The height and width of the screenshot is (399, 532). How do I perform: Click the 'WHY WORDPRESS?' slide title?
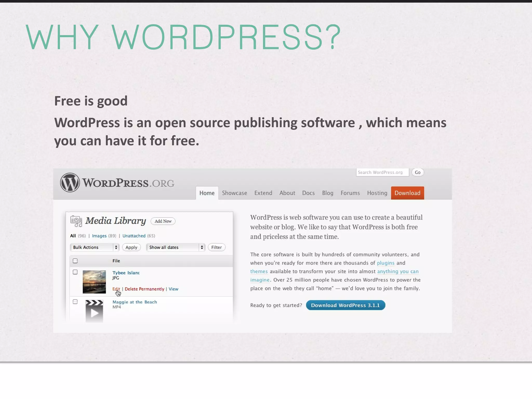[183, 37]
